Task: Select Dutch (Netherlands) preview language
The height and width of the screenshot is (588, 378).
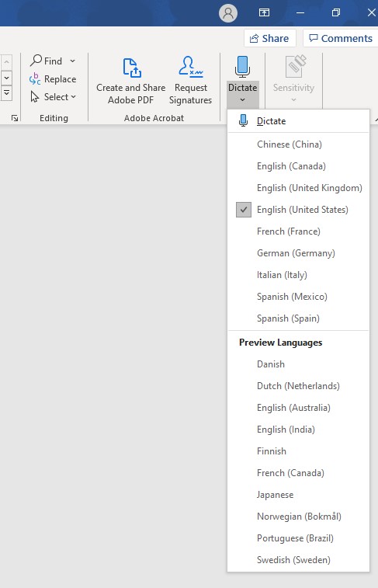Action: [298, 386]
